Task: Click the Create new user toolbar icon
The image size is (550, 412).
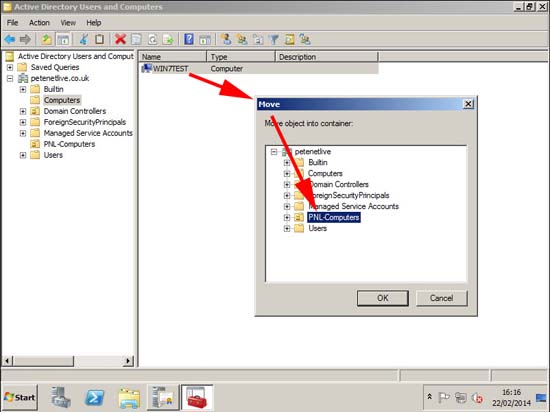Action: click(226, 39)
